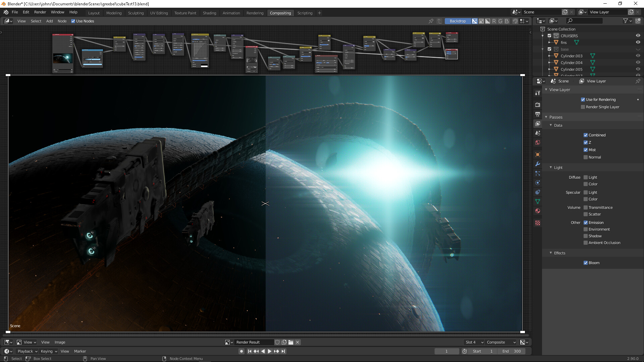Screen dimensions: 644x362
Task: Open the Composite layer dropdown
Action: (x=501, y=342)
